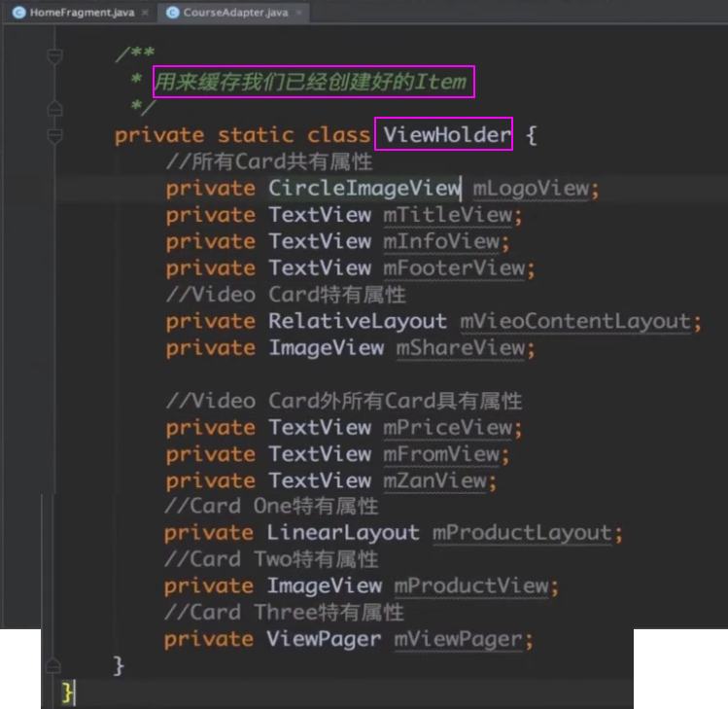Click the LinearLayout type for mProductLayout
This screenshot has width=728, height=709.
click(343, 533)
